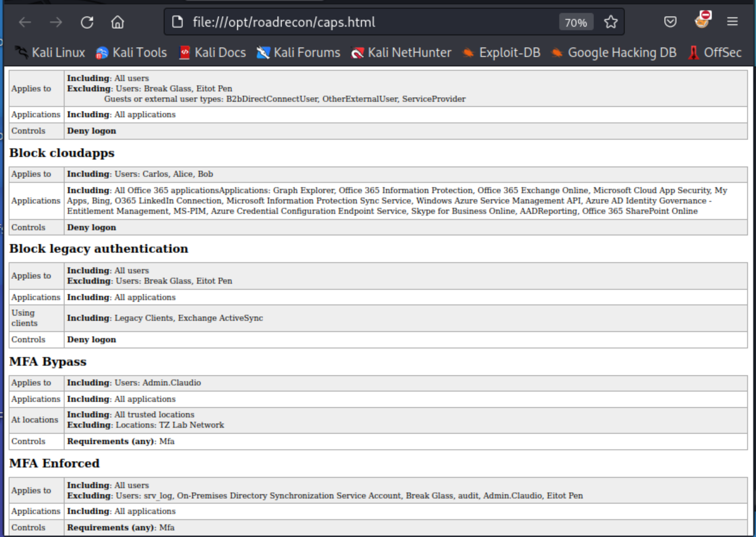
Task: Open the Kali Forums bookmark
Action: click(299, 53)
